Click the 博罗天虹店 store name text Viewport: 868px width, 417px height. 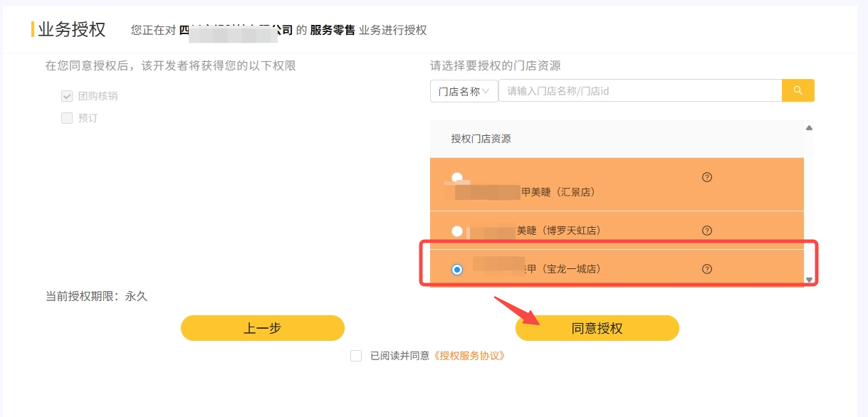pyautogui.click(x=558, y=231)
